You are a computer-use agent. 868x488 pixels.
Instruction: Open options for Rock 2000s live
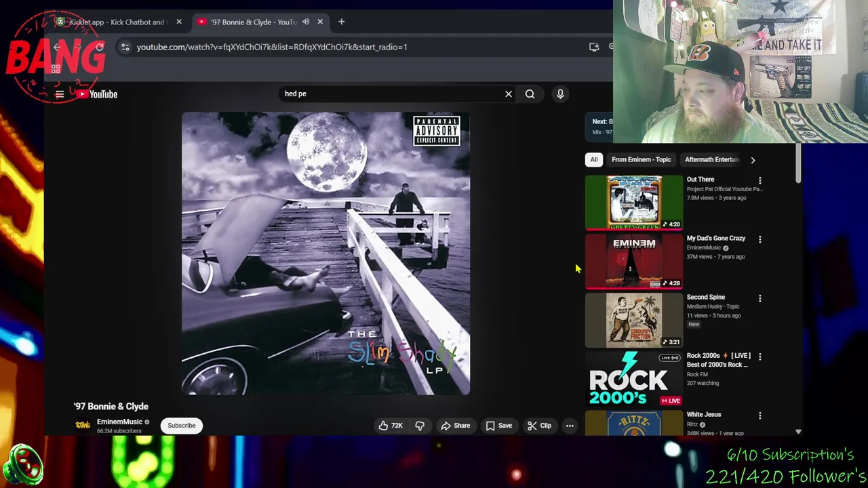[x=760, y=357]
